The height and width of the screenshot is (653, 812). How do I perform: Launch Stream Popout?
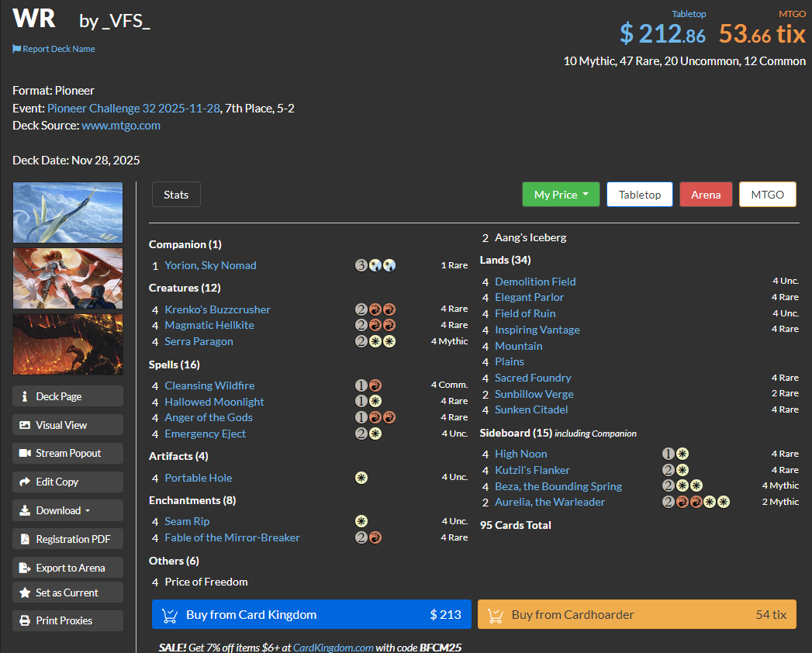[x=67, y=453]
